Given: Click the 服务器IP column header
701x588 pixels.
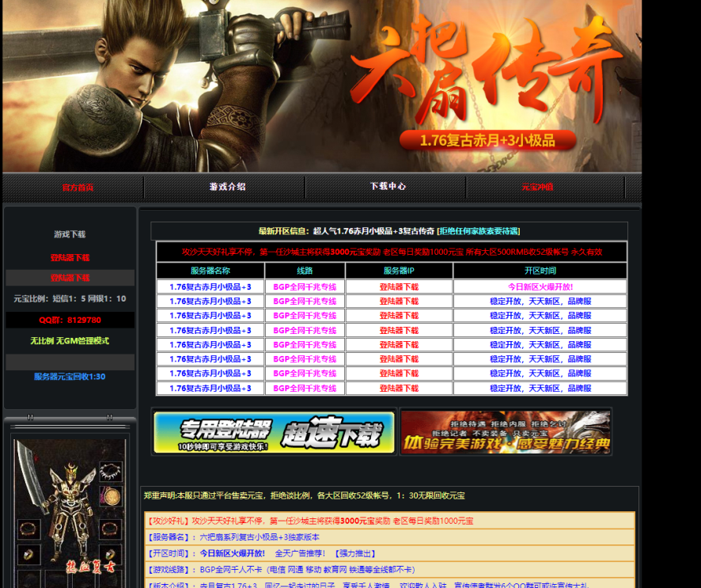Looking at the screenshot, I should tap(399, 271).
